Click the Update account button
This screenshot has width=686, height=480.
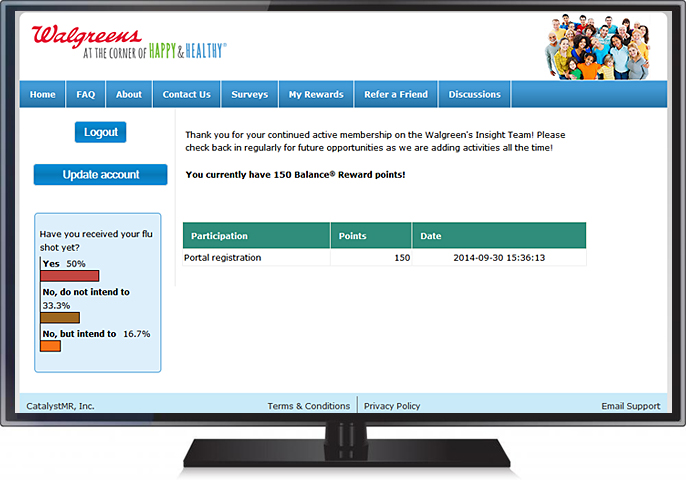101,175
